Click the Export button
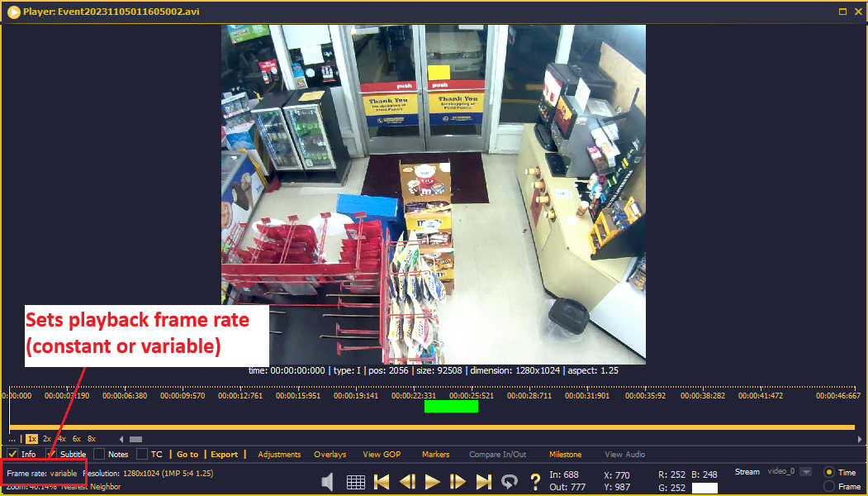868x496 pixels. [225, 454]
